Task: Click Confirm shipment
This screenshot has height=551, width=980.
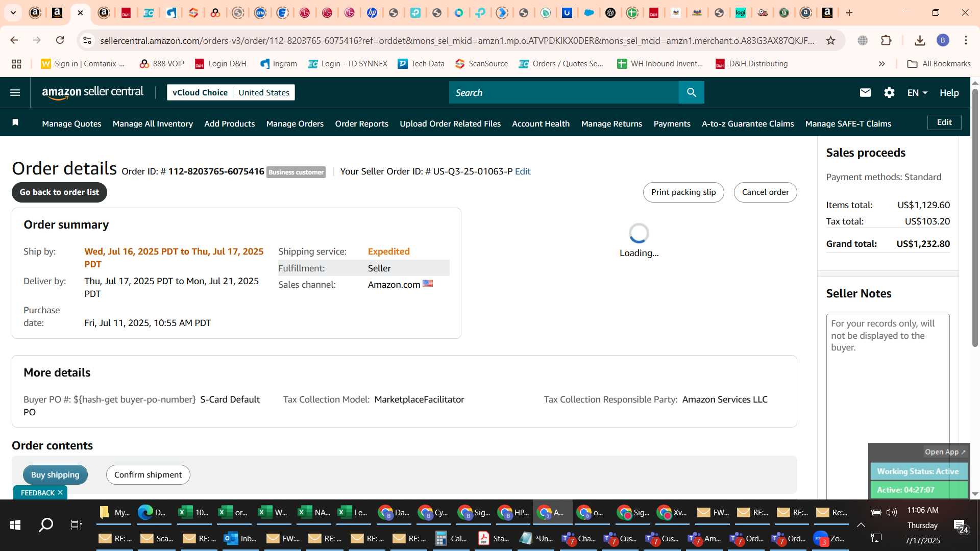Action: click(x=148, y=474)
